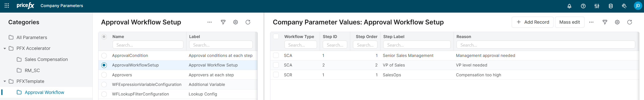Click the Label column search field
644x100 pixels.
[x=221, y=45]
